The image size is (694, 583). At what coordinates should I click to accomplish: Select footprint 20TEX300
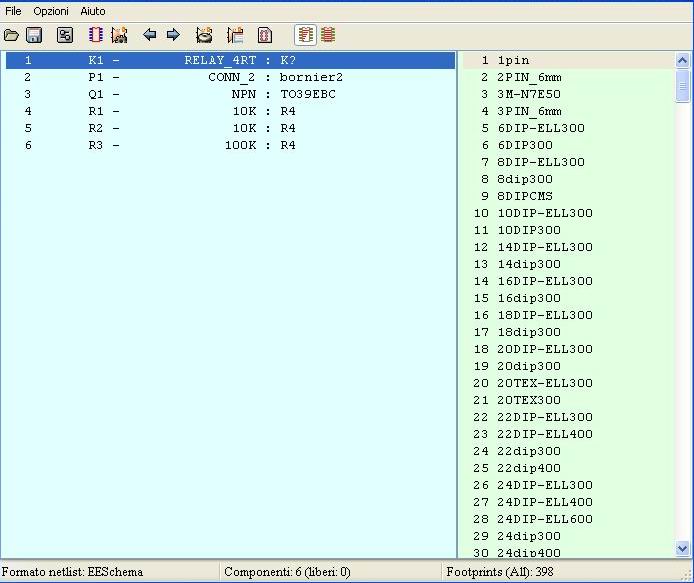569,400
